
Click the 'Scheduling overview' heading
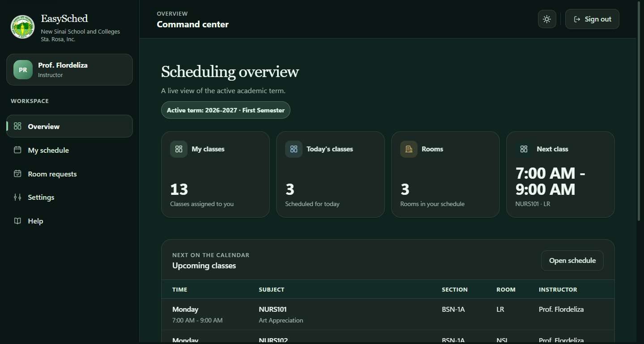230,72
